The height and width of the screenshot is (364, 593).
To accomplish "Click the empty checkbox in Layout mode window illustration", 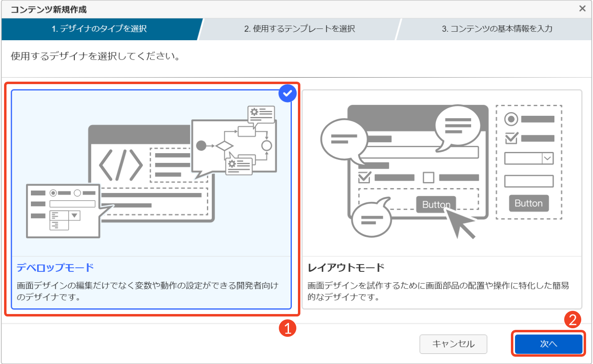I will tap(428, 178).
